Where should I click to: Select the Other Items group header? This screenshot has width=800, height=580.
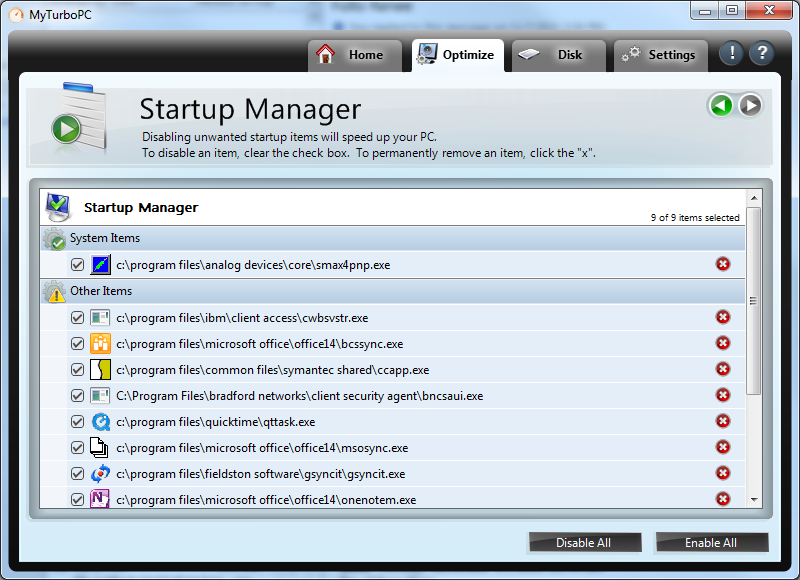pyautogui.click(x=392, y=291)
